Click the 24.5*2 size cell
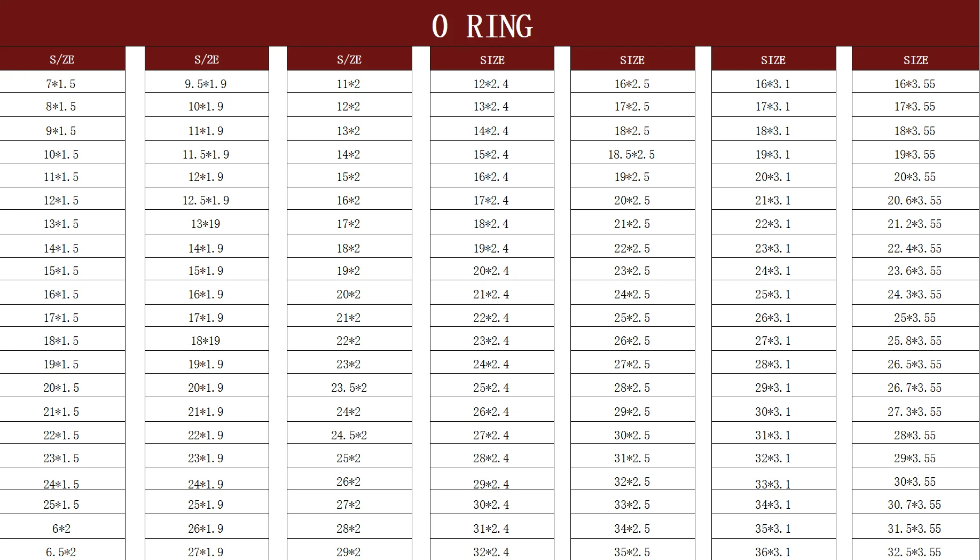This screenshot has width=980, height=560. point(349,435)
